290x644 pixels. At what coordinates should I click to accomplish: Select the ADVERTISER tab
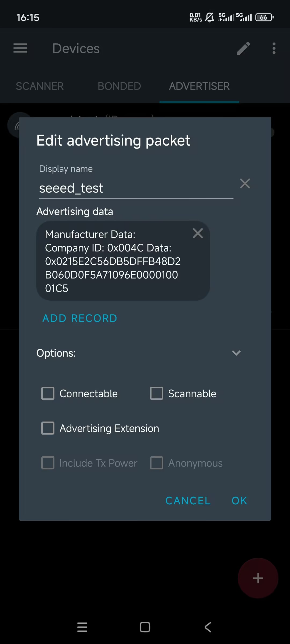199,86
